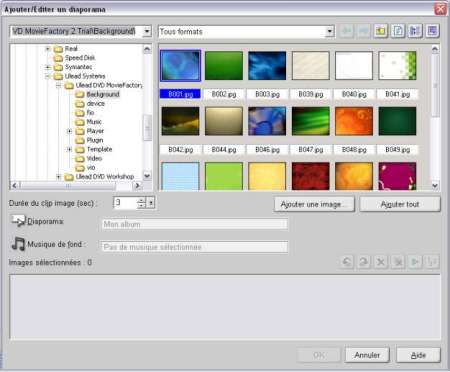Select the dark green B049.jpg thumbnail
450x372 pixels.
(397, 121)
